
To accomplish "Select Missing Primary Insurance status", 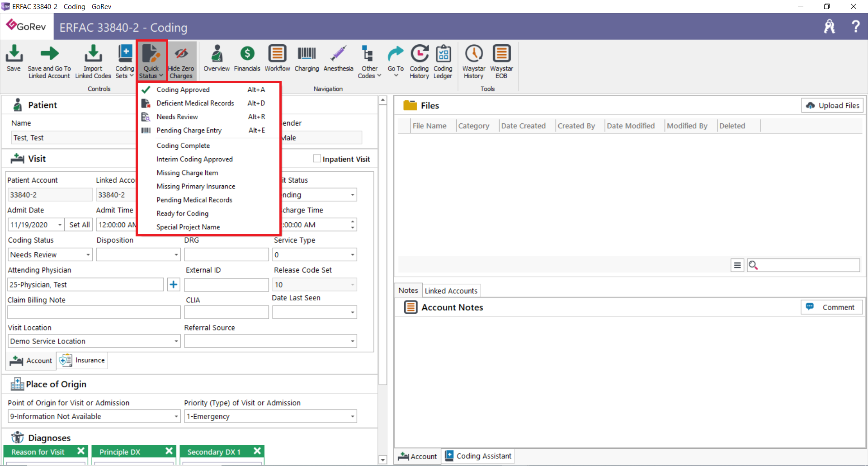I will point(208,186).
